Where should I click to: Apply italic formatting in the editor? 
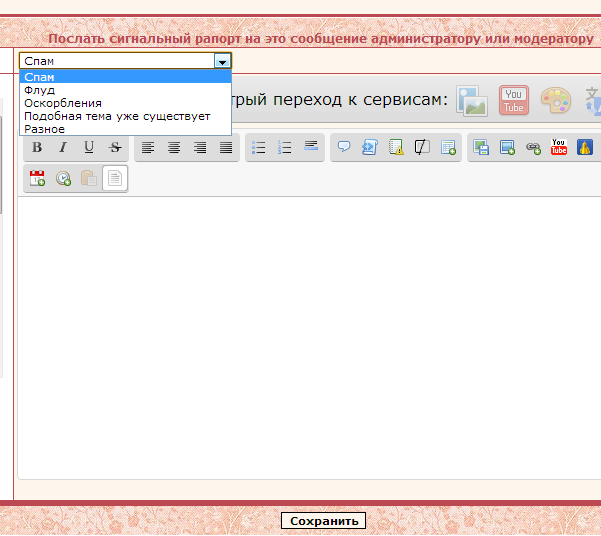[63, 147]
